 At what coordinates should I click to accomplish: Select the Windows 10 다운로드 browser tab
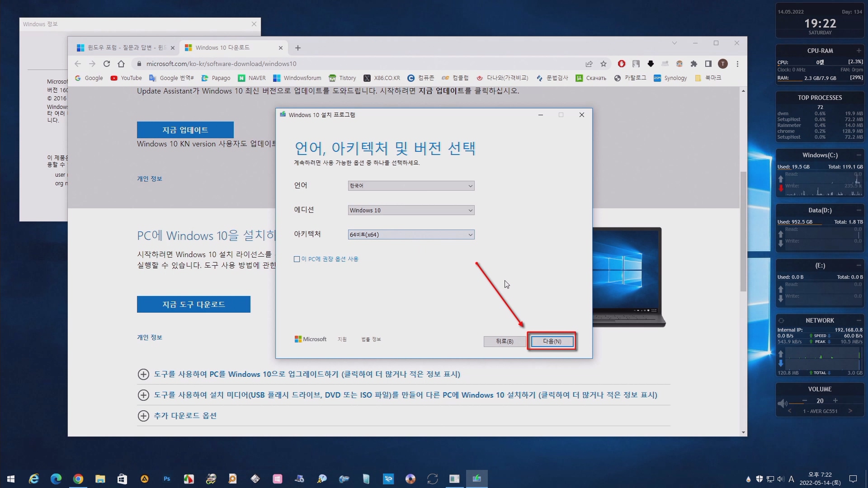[234, 47]
